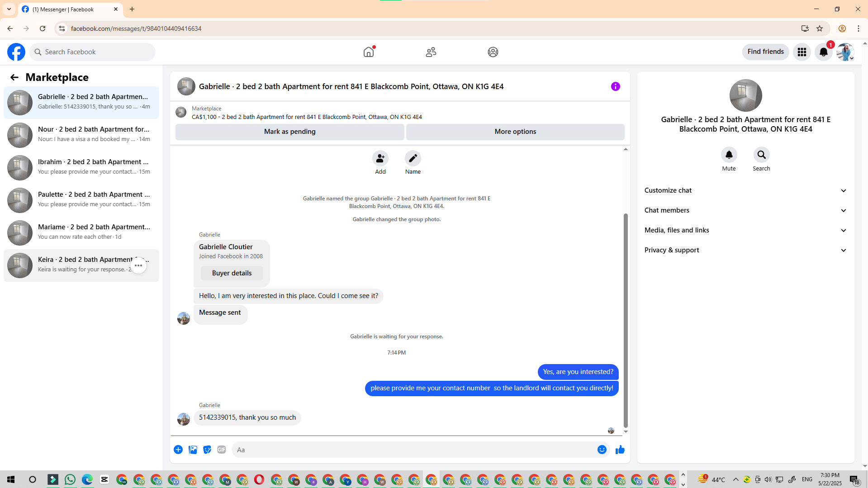View Buyer details for Gabrielle Cloutier
Screen dimensions: 868x488
232,273
